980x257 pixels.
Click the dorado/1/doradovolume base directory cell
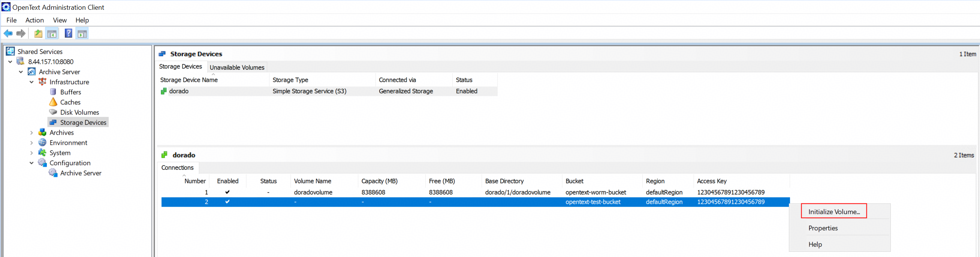pos(518,192)
